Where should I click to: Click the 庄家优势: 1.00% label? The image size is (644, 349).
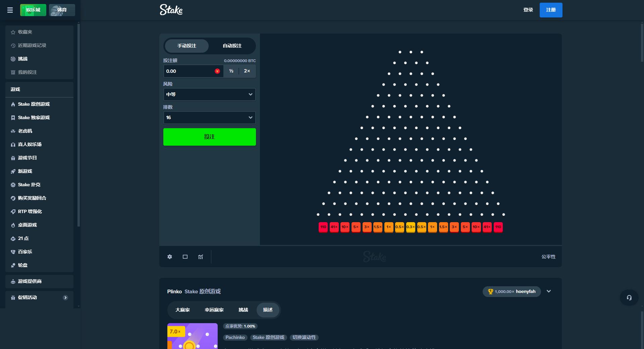coord(240,326)
